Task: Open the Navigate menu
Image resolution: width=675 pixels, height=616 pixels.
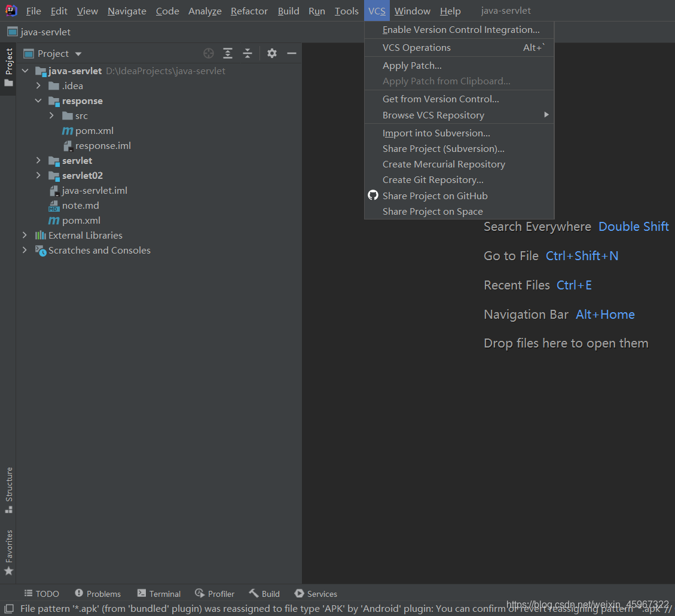Action: (x=127, y=11)
